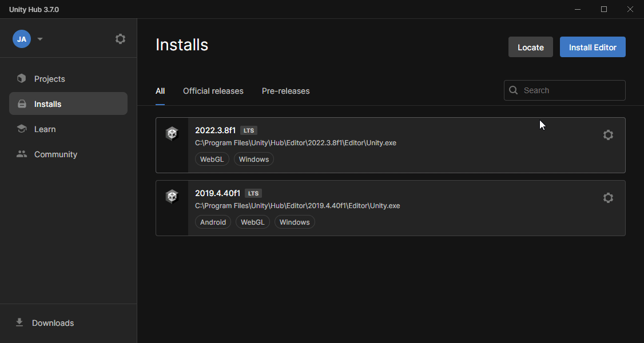Open Unity Hub preferences gear
Screen dimensions: 644x343
coord(120,38)
